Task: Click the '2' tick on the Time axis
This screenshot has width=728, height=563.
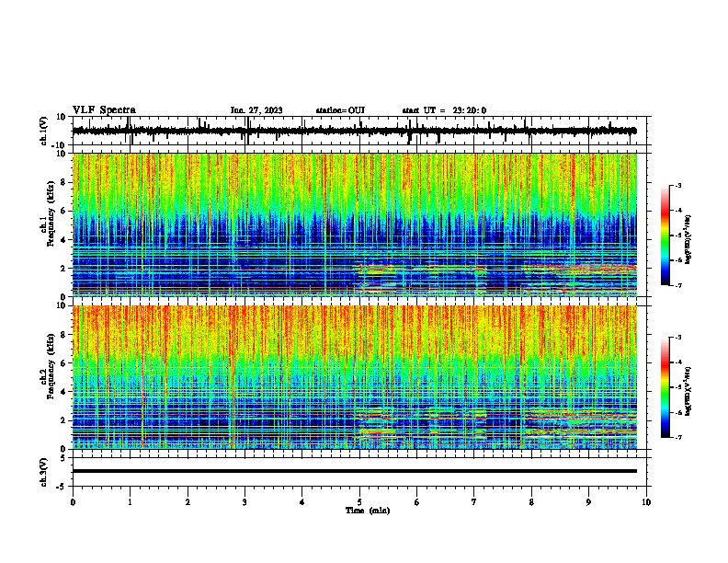Action: click(x=188, y=502)
